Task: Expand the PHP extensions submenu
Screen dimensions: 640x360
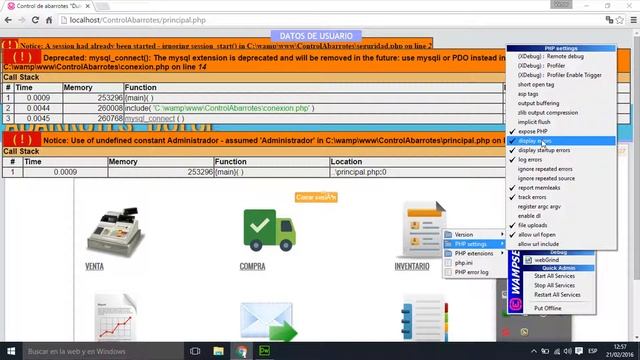Action: [474, 253]
